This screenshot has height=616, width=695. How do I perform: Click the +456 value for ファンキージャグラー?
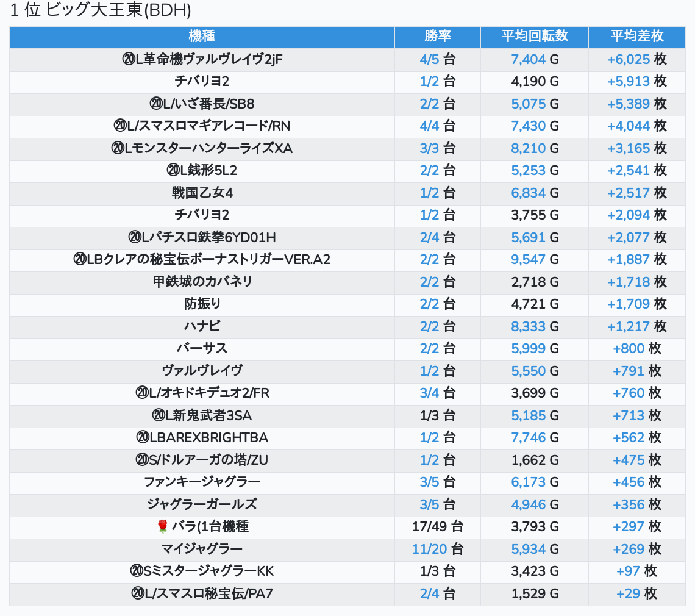click(629, 482)
